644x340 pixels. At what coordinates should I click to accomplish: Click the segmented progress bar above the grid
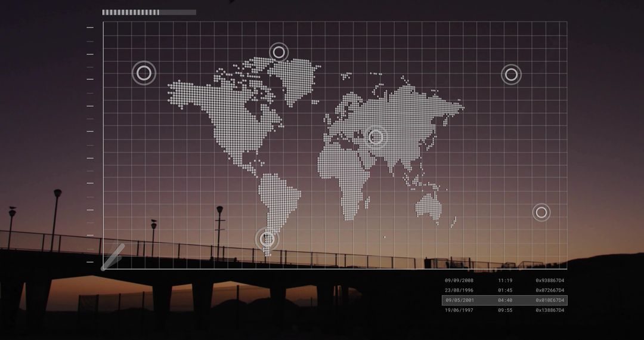[149, 13]
